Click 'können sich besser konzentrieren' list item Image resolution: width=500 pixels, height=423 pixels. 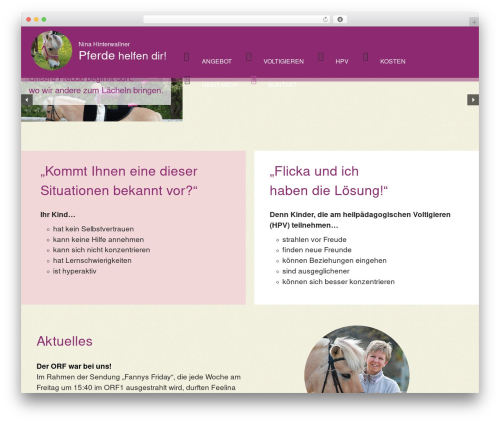[338, 282]
